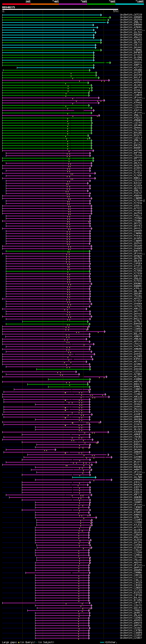Viewport: 146px width, 644px height.
Task: Click the red ~20% identity color segment
Action: (x=16, y=4)
